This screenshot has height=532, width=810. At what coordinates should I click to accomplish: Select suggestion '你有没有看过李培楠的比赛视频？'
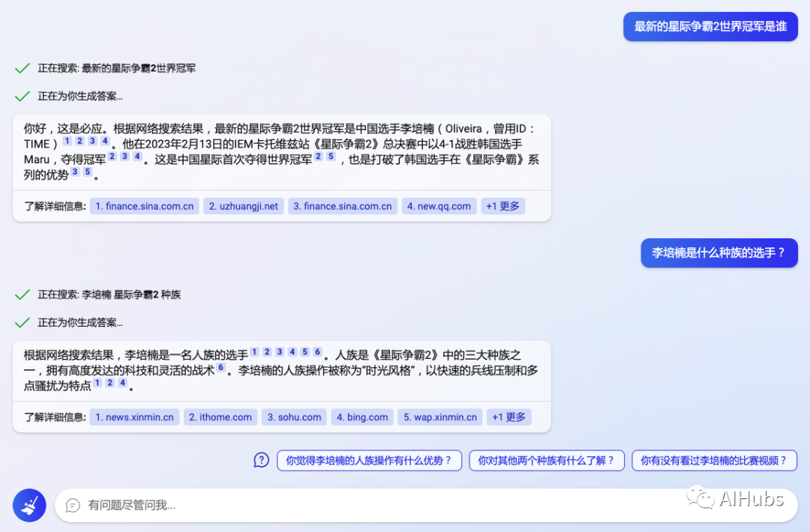pyautogui.click(x=714, y=460)
